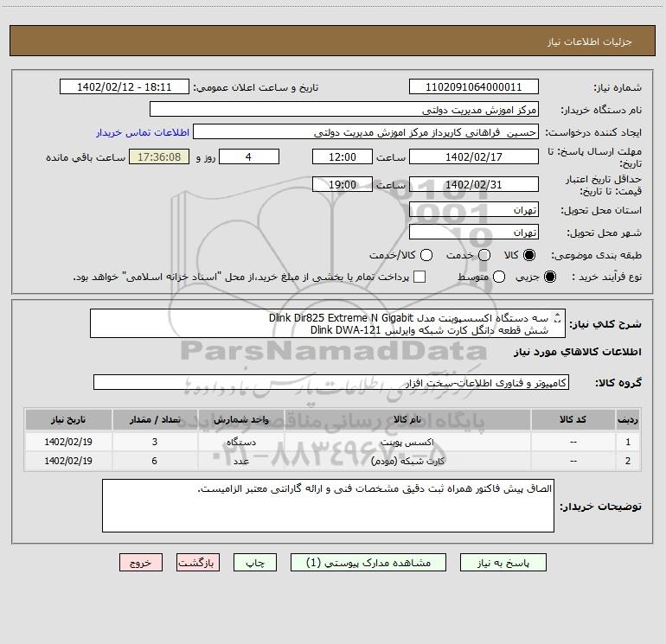This screenshot has width=666, height=644.
Task: Click the کارت شبکه (مودم) item name cell
Action: tap(407, 461)
